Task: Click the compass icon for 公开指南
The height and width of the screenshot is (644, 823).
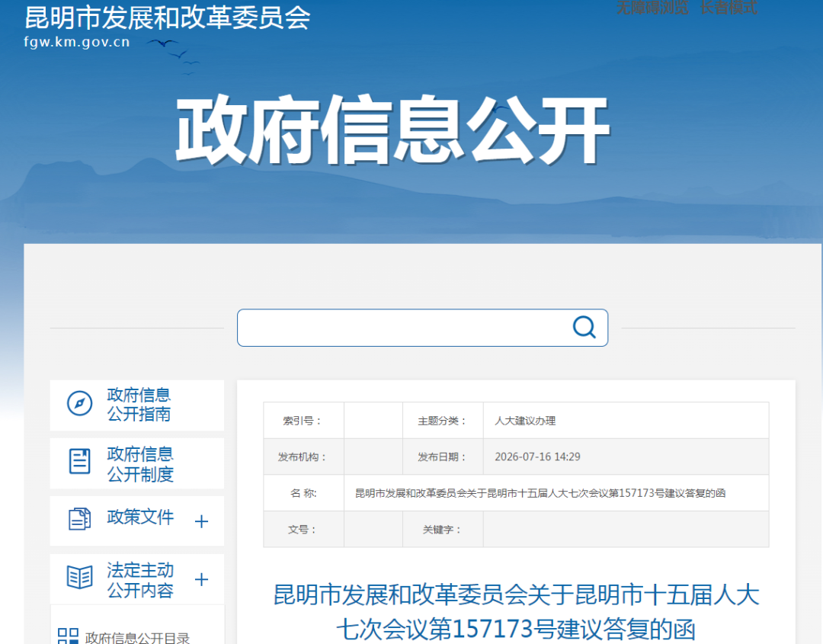Action: coord(80,403)
